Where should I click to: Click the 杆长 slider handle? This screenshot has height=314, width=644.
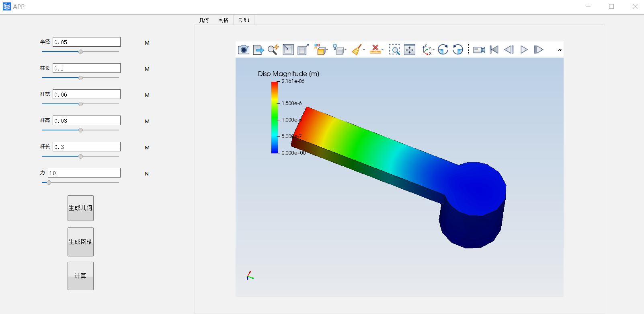pyautogui.click(x=81, y=156)
